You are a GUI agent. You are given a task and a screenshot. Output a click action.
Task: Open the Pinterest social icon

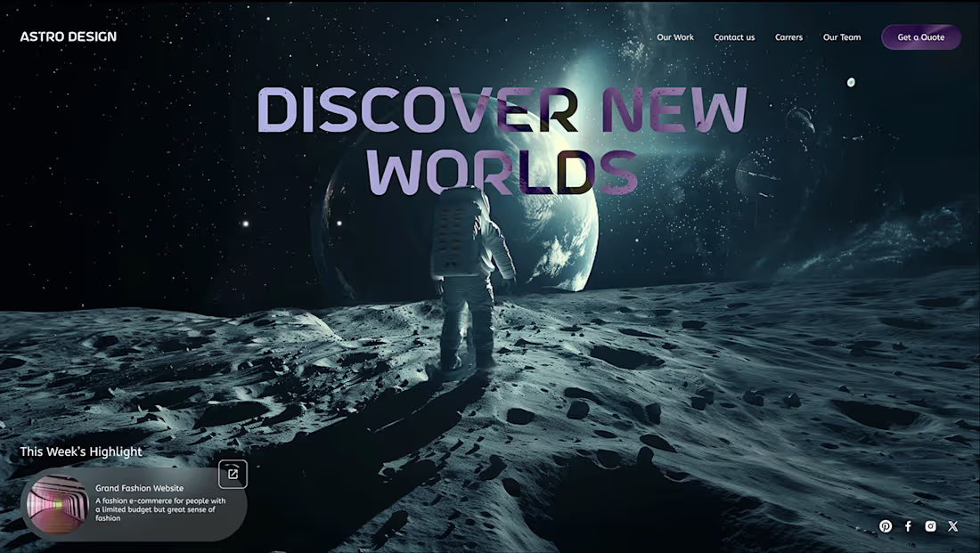point(886,525)
